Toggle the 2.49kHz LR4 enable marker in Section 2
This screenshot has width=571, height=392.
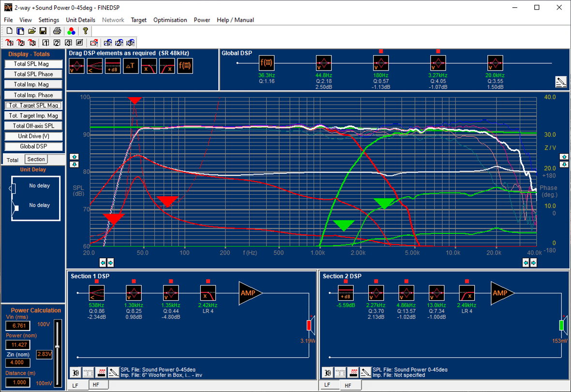[x=466, y=282]
